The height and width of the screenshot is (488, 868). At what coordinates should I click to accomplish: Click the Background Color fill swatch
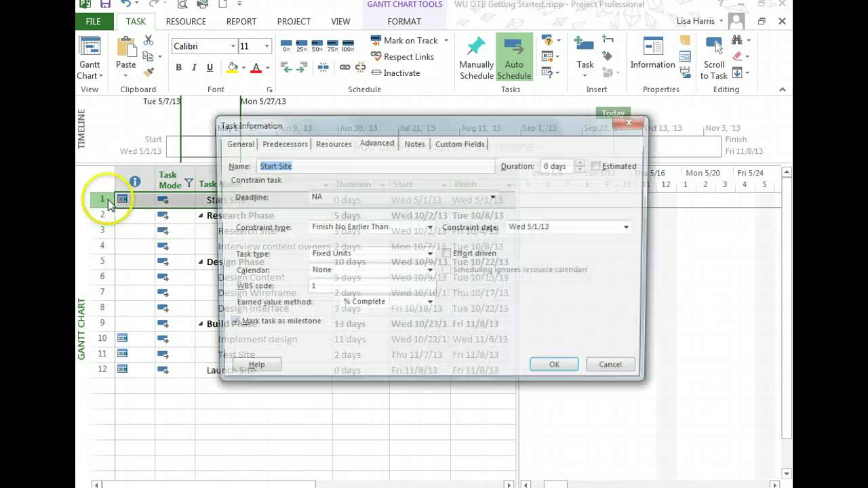tap(233, 67)
